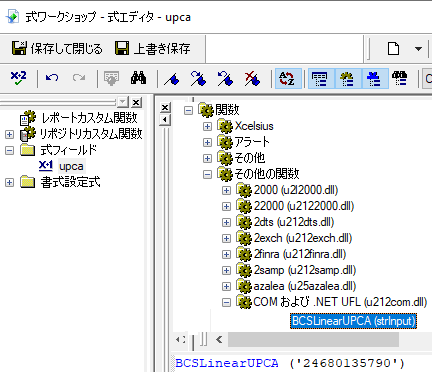Select 2finra (u212finra.dll) in the tree
The height and width of the screenshot is (372, 432).
coord(300,254)
